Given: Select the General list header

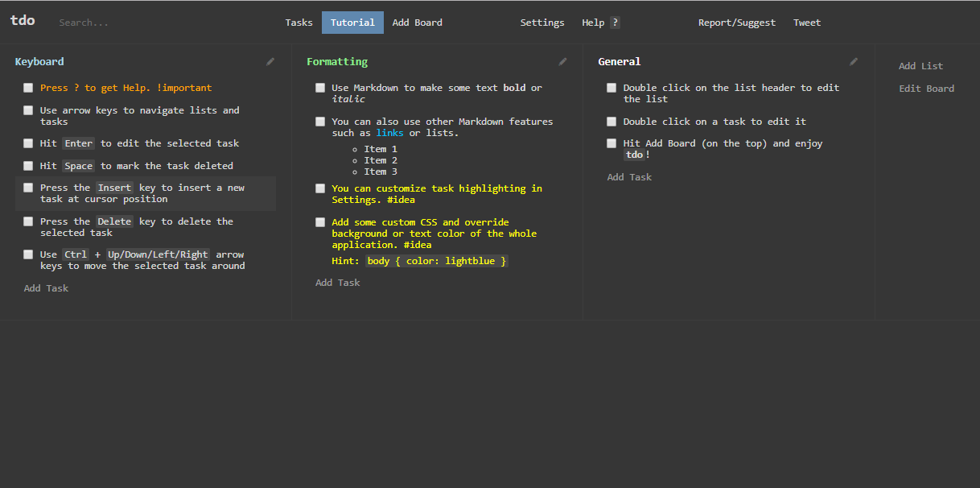Looking at the screenshot, I should point(620,62).
